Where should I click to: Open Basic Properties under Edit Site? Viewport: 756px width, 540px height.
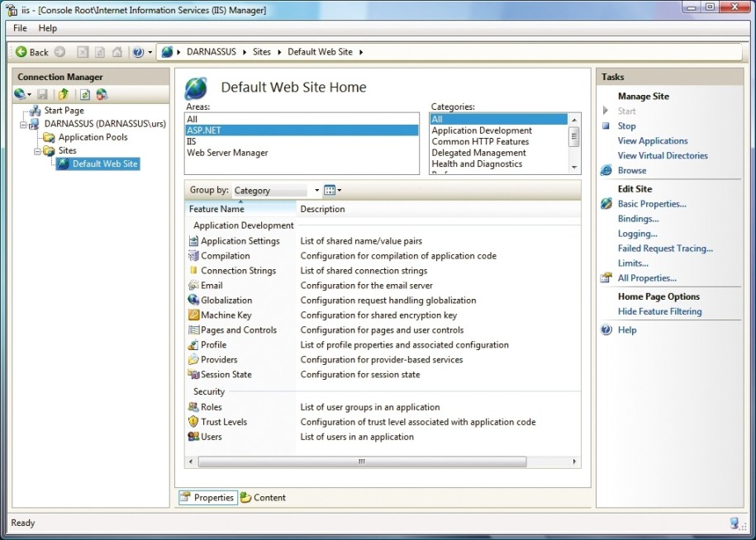[653, 204]
